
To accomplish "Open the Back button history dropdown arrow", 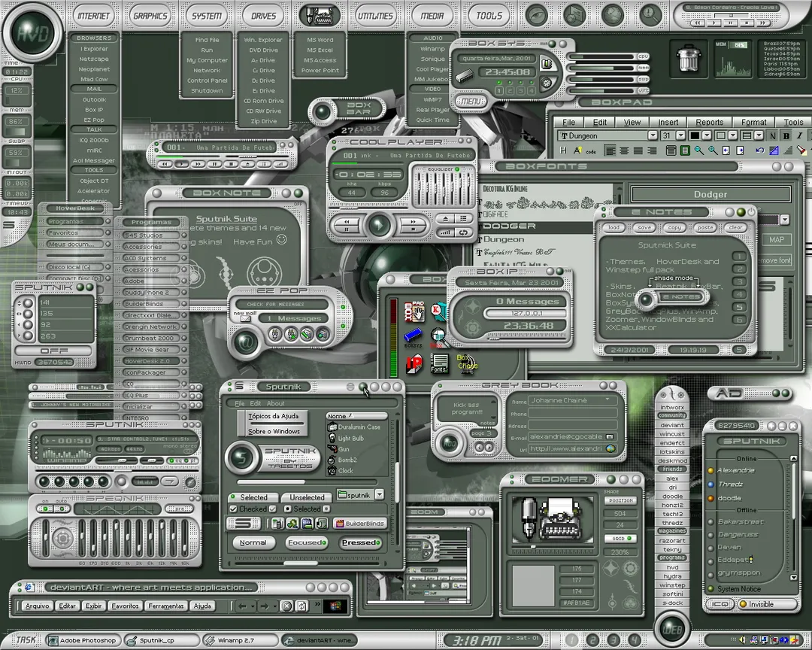I will pyautogui.click(x=252, y=606).
